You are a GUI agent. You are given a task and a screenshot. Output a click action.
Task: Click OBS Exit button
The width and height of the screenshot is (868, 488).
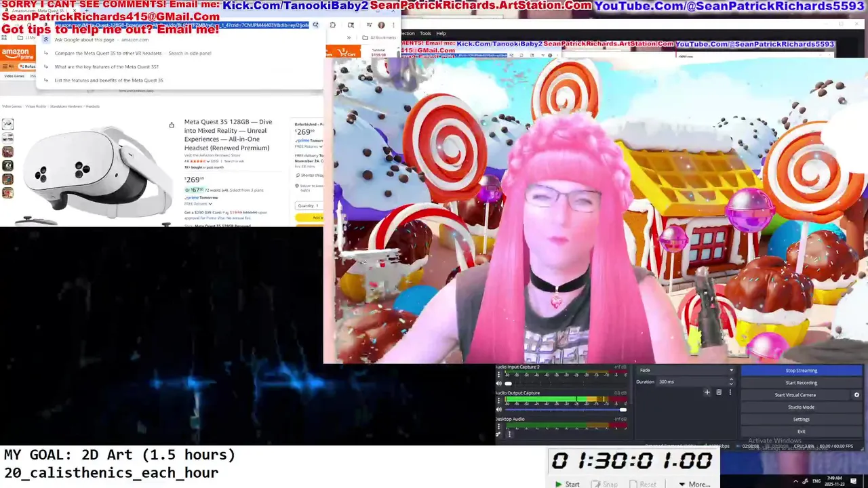[801, 431]
